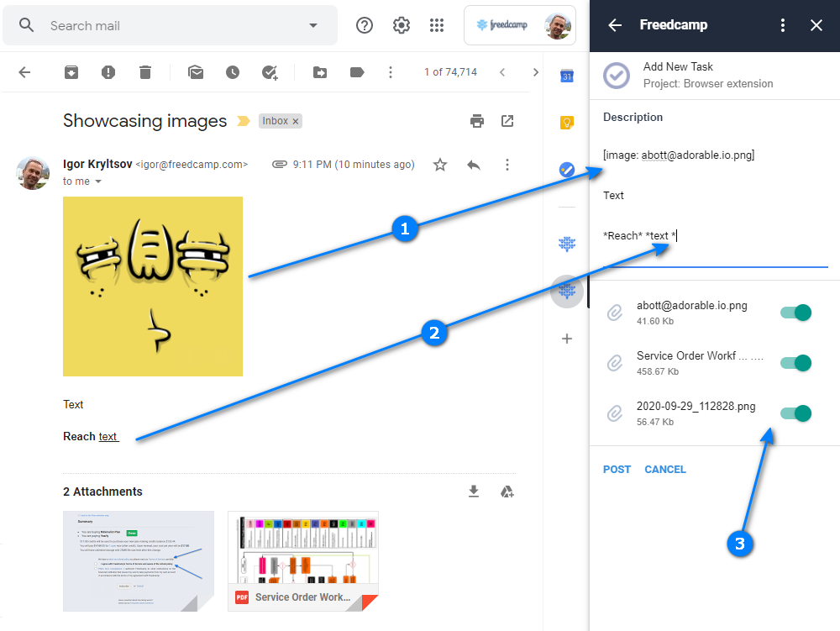Toggle off abott@adorable.io.png attachment
The height and width of the screenshot is (631, 840).
click(795, 313)
